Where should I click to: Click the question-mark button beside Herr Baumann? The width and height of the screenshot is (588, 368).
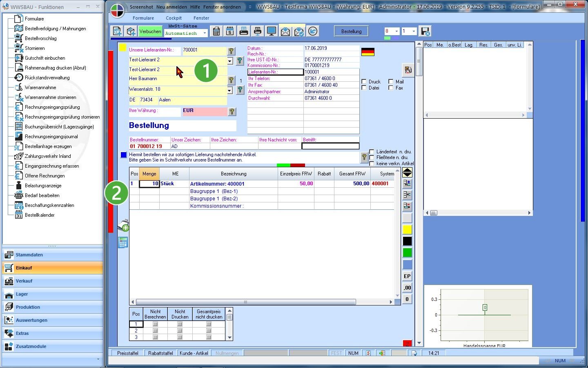(231, 80)
